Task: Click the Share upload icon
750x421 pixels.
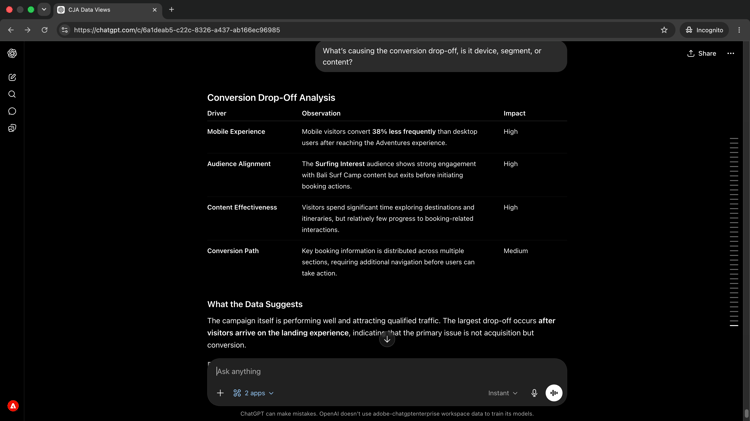Action: point(691,54)
